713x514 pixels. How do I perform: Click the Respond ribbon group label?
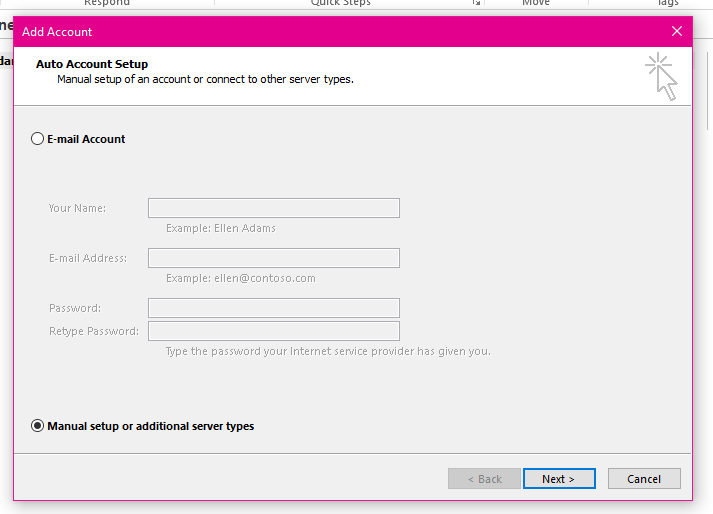[x=107, y=3]
